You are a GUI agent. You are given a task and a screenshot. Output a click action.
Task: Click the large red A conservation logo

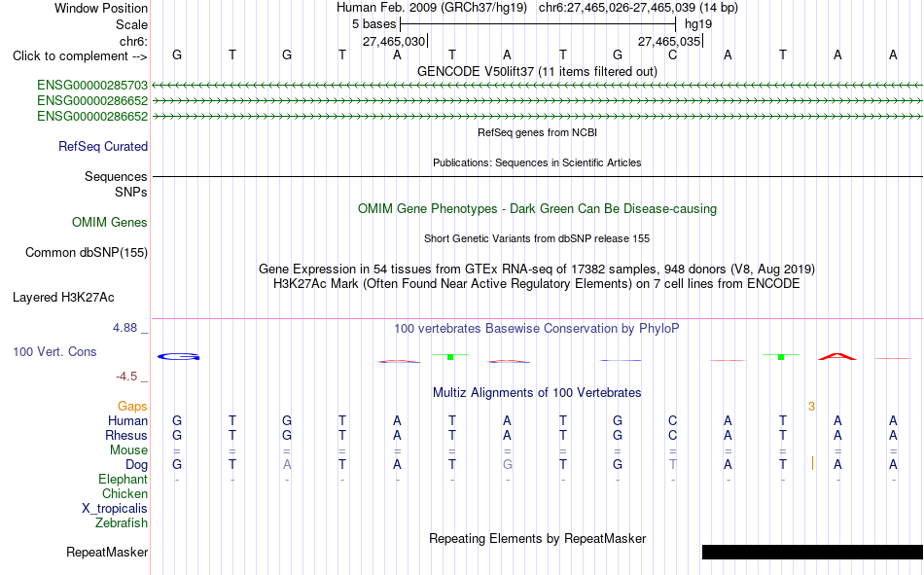(837, 356)
